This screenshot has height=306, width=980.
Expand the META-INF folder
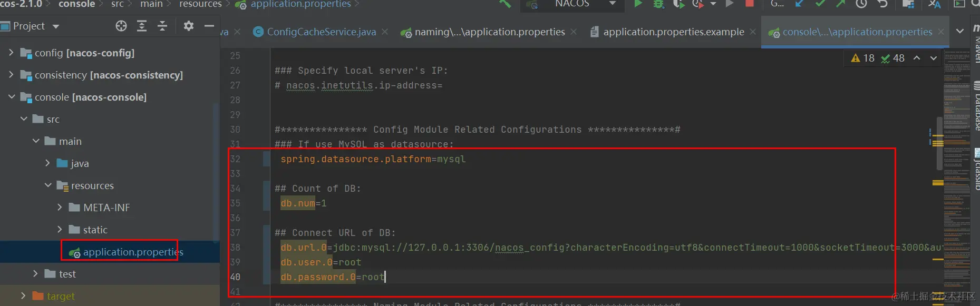[x=60, y=208]
